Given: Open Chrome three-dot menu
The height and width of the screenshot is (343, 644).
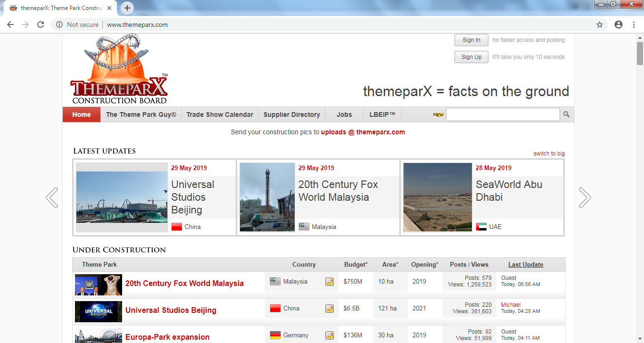Looking at the screenshot, I should click(634, 24).
